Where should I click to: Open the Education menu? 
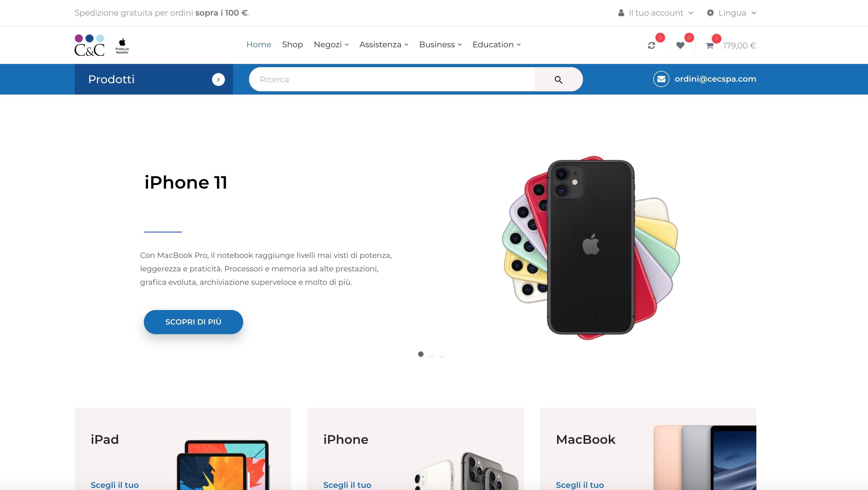pyautogui.click(x=497, y=45)
